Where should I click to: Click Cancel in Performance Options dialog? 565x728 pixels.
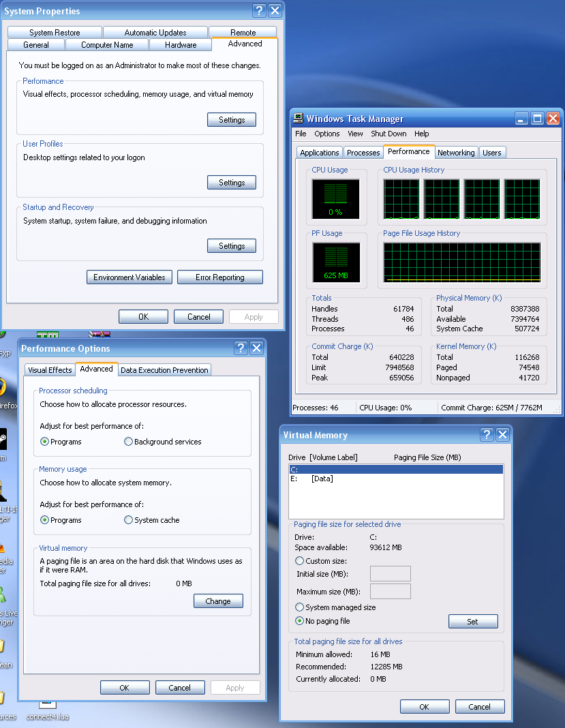(180, 688)
